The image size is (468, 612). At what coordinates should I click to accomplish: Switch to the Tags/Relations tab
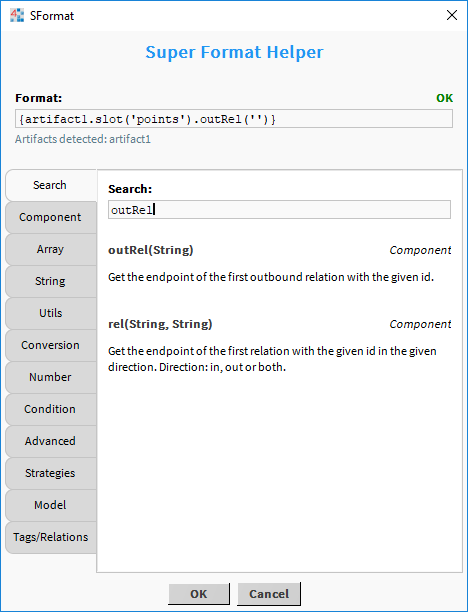coord(51,537)
